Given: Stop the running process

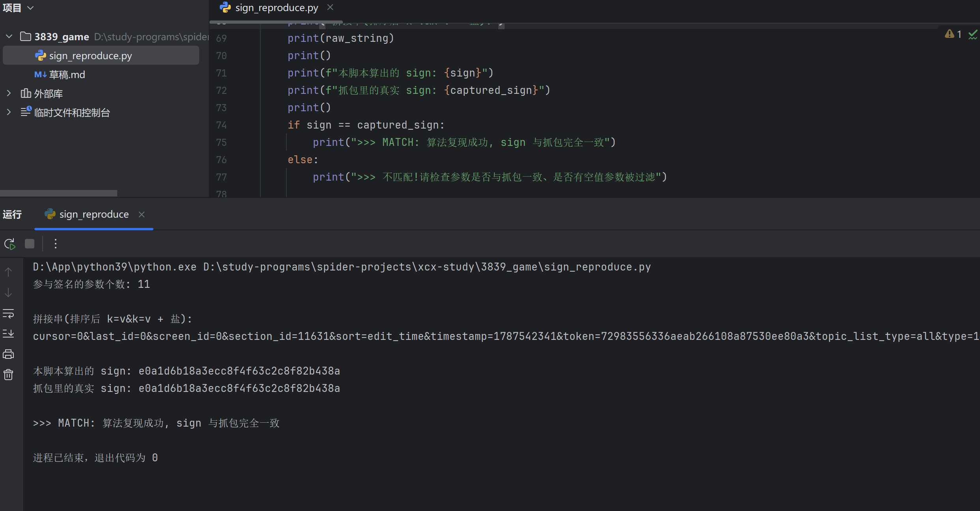Looking at the screenshot, I should coord(30,244).
